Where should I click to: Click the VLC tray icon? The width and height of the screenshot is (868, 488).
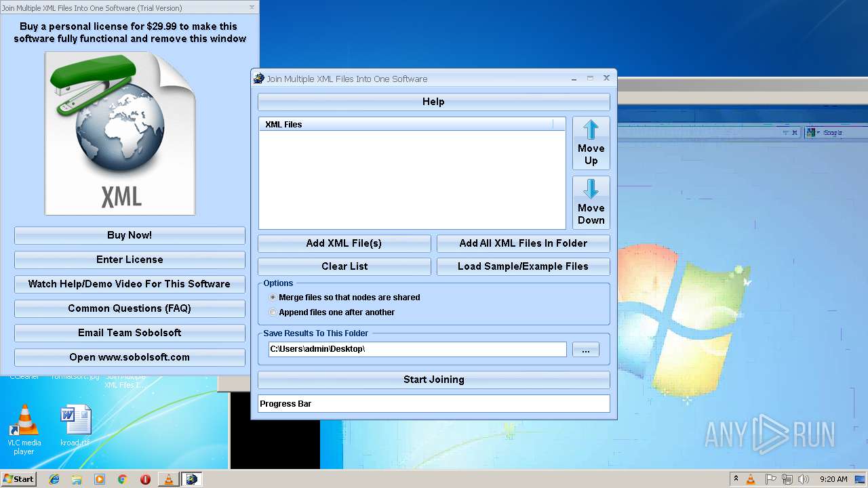click(751, 479)
